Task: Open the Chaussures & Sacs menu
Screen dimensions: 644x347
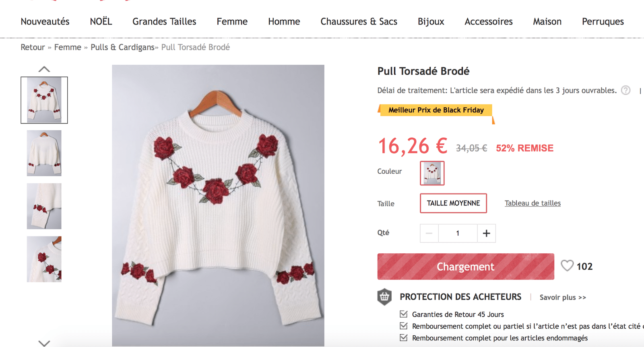Action: 359,22
